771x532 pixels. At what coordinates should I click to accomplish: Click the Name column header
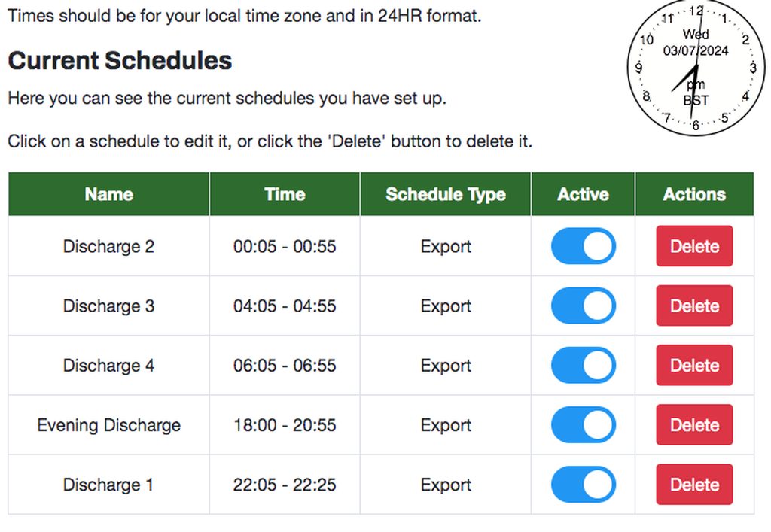click(108, 194)
